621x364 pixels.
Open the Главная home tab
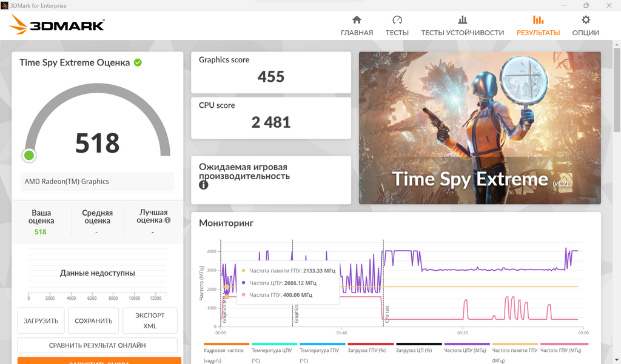pos(357,25)
